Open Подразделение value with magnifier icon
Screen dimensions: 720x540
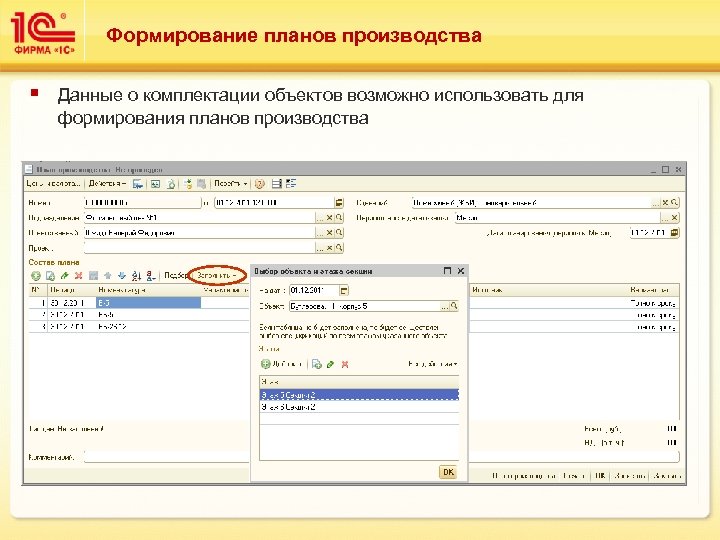(x=339, y=218)
